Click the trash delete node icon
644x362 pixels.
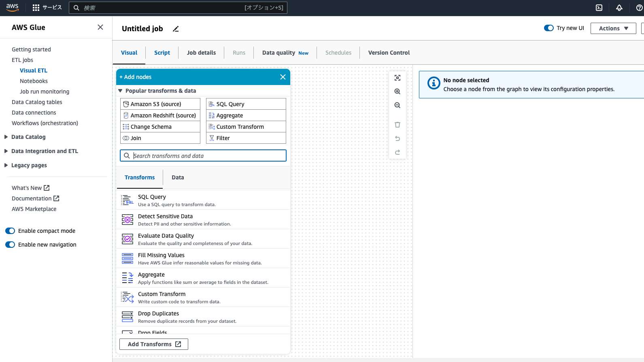(x=397, y=125)
